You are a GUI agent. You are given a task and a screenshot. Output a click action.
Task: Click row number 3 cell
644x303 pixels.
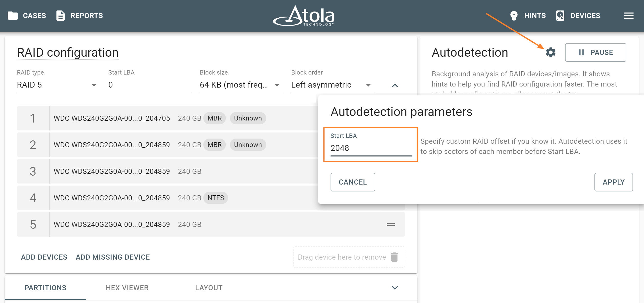click(x=33, y=171)
